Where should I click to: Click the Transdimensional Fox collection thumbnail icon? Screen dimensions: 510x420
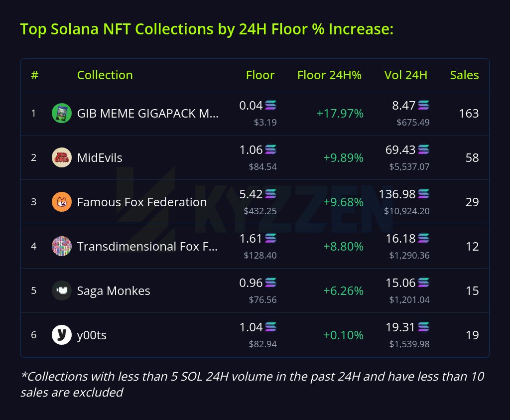[x=62, y=246]
